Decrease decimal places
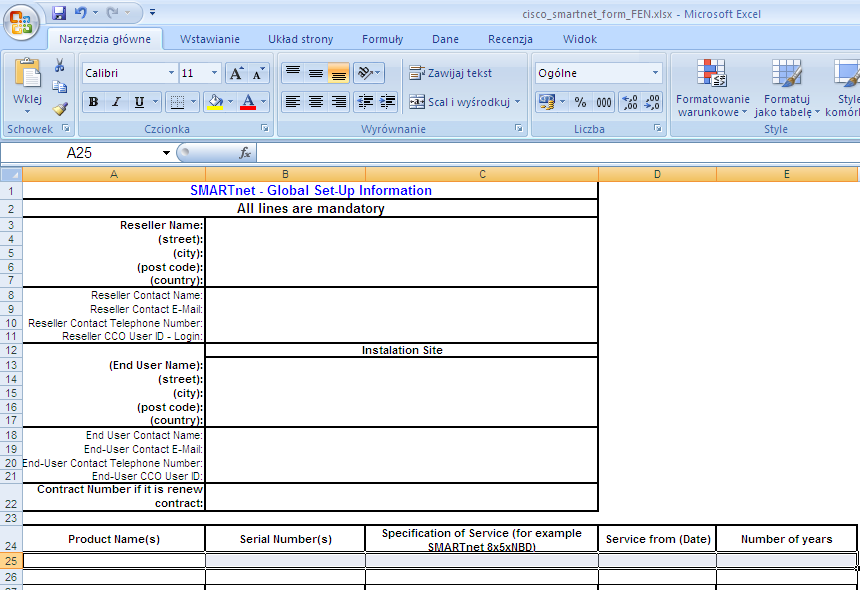This screenshot has width=860, height=590. tap(652, 102)
